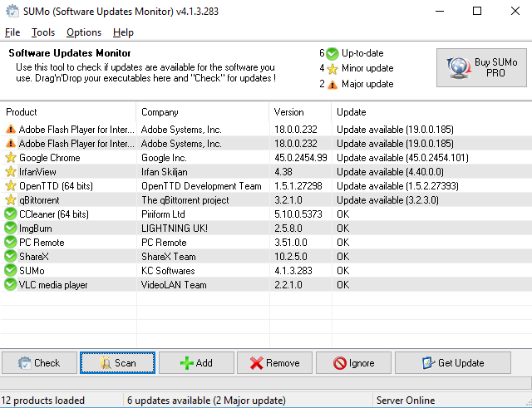Click the orange warning Major update icon in summary
The height and width of the screenshot is (408, 532).
[x=332, y=84]
